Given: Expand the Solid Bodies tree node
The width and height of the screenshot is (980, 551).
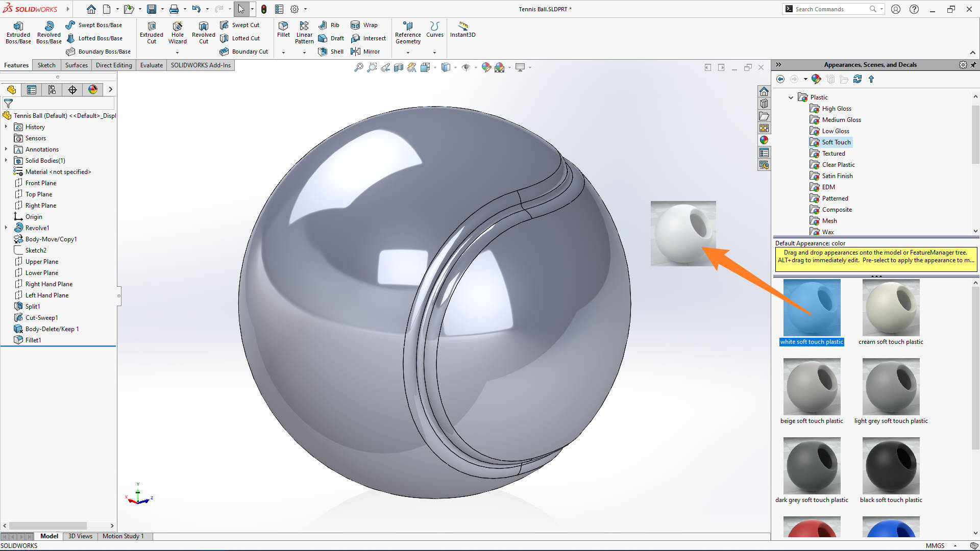Looking at the screenshot, I should (6, 160).
